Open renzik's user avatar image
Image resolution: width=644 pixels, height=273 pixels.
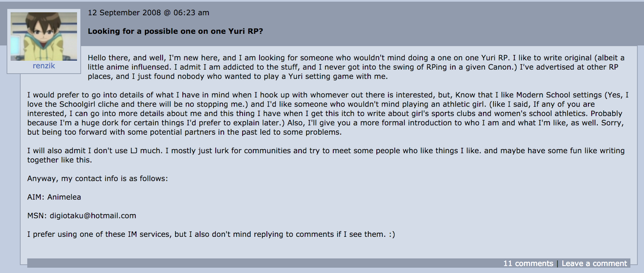click(44, 36)
